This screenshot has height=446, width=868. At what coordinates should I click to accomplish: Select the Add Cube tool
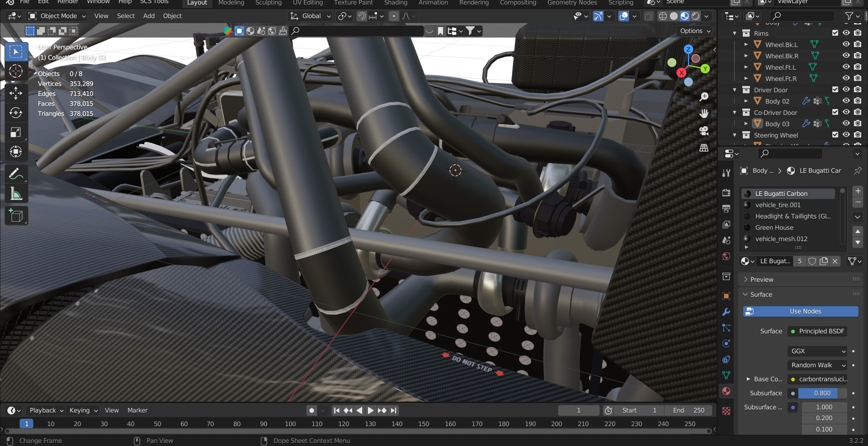(16, 216)
